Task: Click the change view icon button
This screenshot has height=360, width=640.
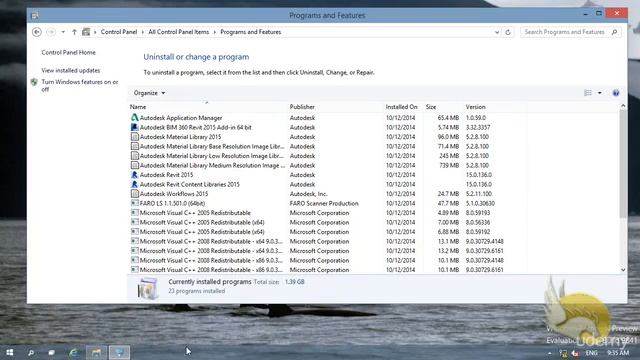Action: (x=588, y=93)
